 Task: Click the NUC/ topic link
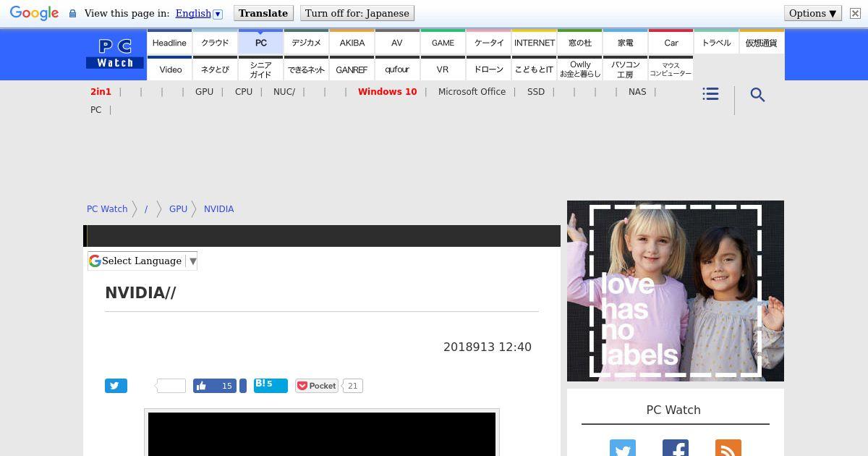point(284,92)
